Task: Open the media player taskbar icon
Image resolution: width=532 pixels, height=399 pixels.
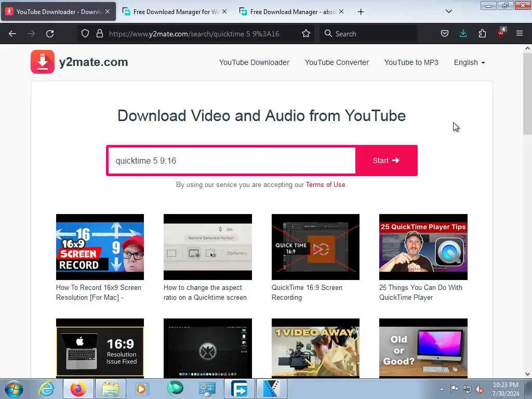Action: click(x=142, y=389)
